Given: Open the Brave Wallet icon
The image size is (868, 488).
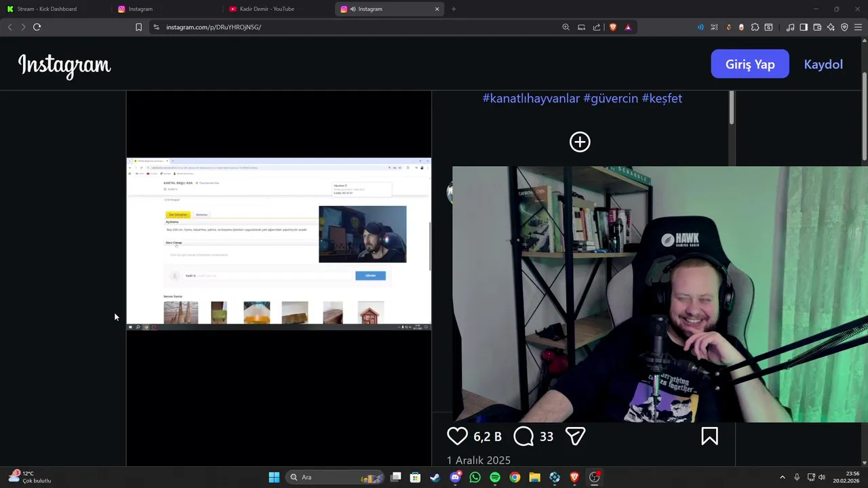Looking at the screenshot, I should [x=817, y=27].
